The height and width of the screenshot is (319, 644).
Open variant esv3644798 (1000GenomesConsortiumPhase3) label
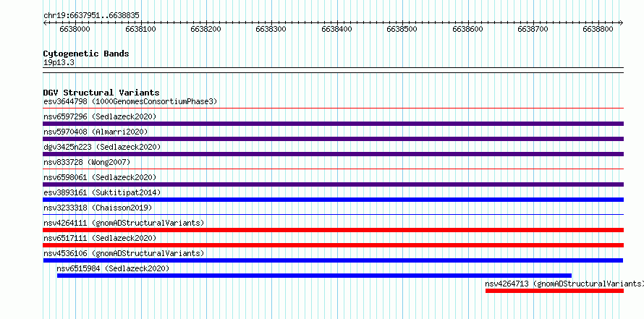[x=130, y=101]
